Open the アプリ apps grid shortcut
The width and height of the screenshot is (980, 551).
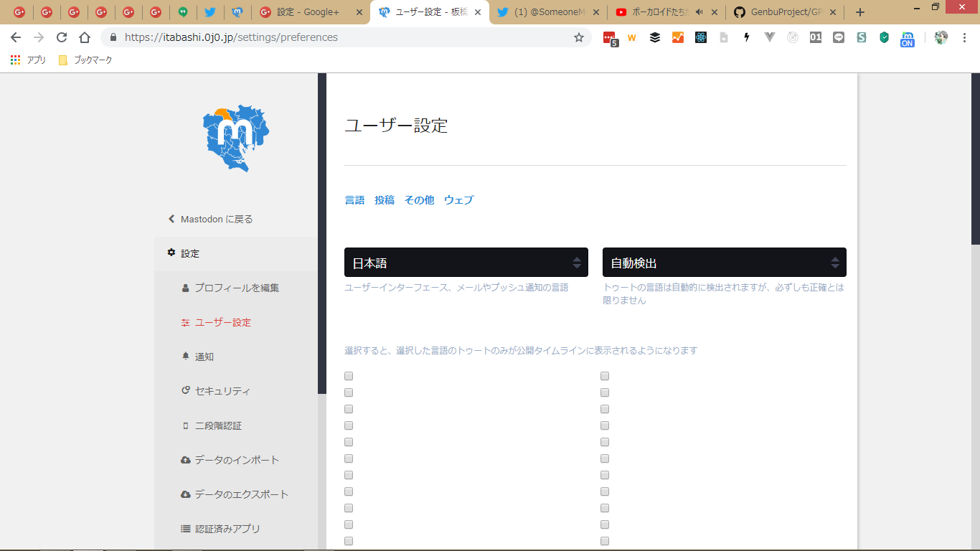[29, 60]
